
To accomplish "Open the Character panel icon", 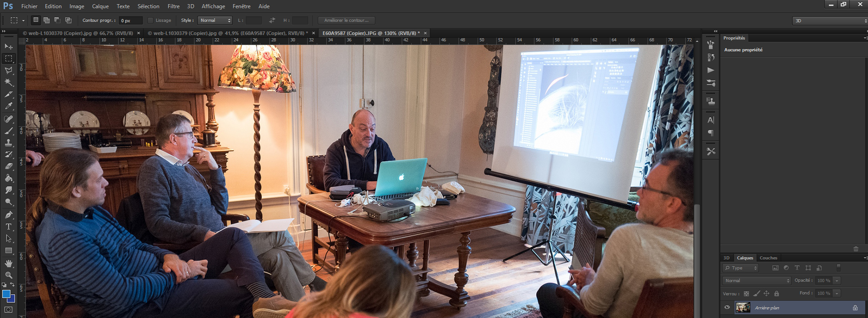I will [x=711, y=120].
